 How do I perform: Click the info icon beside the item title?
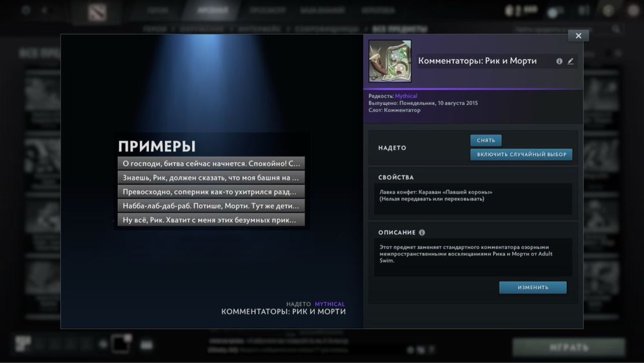560,61
